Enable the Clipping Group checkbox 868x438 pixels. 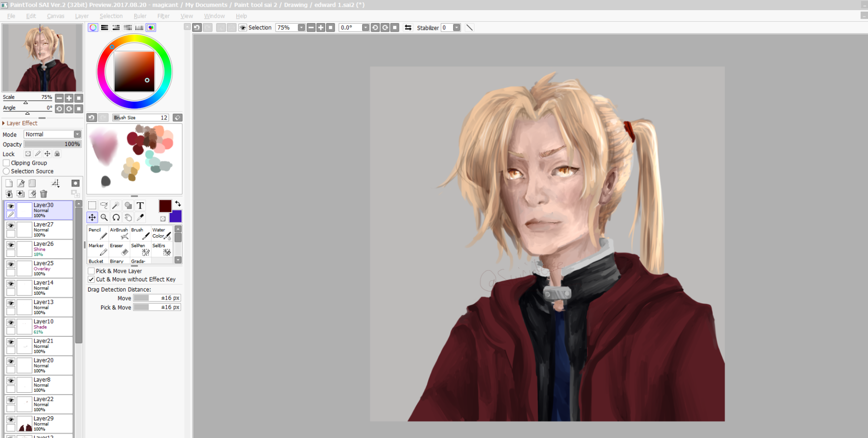pyautogui.click(x=6, y=163)
